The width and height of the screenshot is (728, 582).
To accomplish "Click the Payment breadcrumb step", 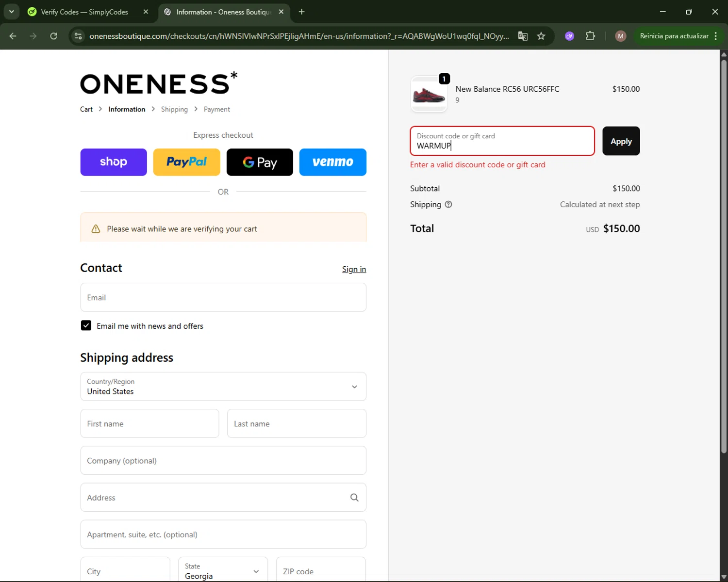I will coord(217,109).
